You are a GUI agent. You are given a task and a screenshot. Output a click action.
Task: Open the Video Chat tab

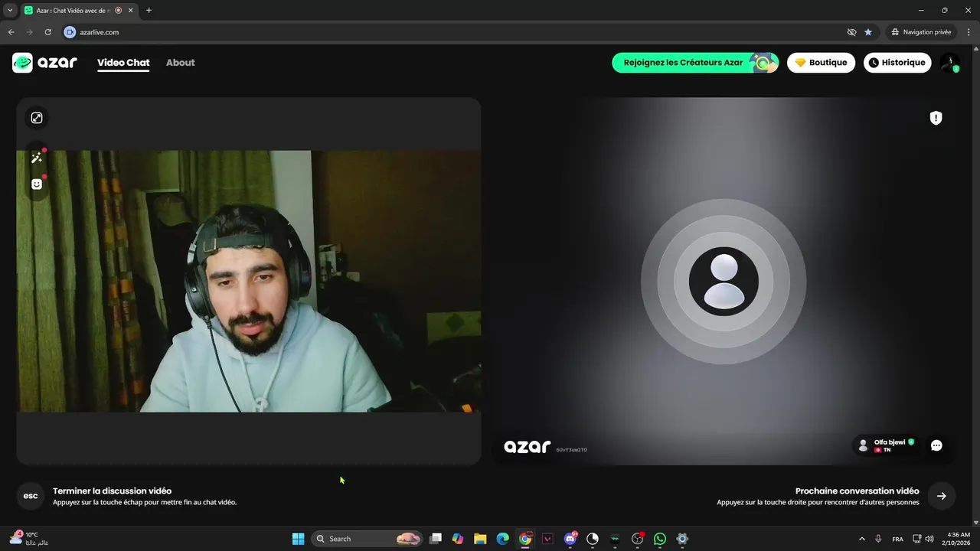pos(123,63)
